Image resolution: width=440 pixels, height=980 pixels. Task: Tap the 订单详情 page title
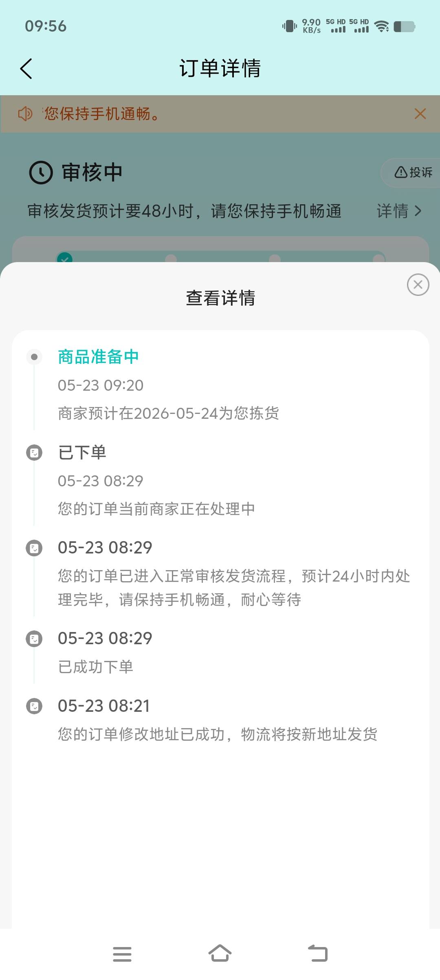coord(220,68)
